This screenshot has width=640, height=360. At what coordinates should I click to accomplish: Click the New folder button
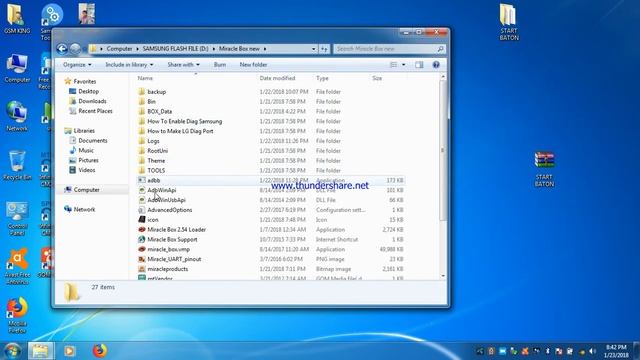pos(253,65)
